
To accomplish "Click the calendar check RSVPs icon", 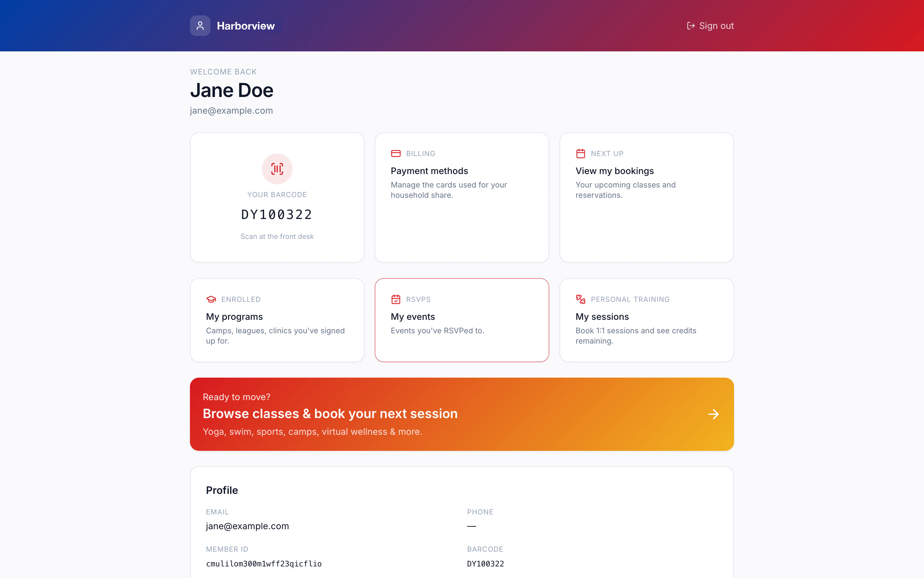I will pyautogui.click(x=396, y=299).
